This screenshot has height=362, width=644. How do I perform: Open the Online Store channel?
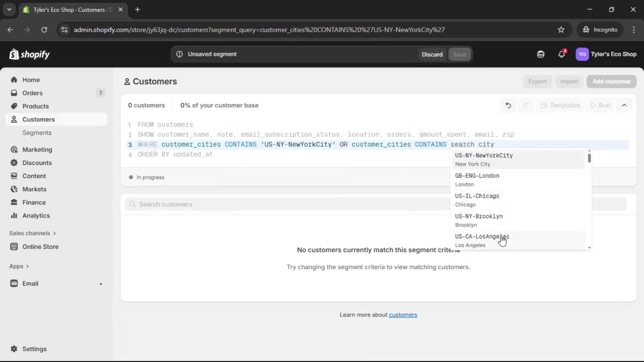click(x=40, y=246)
